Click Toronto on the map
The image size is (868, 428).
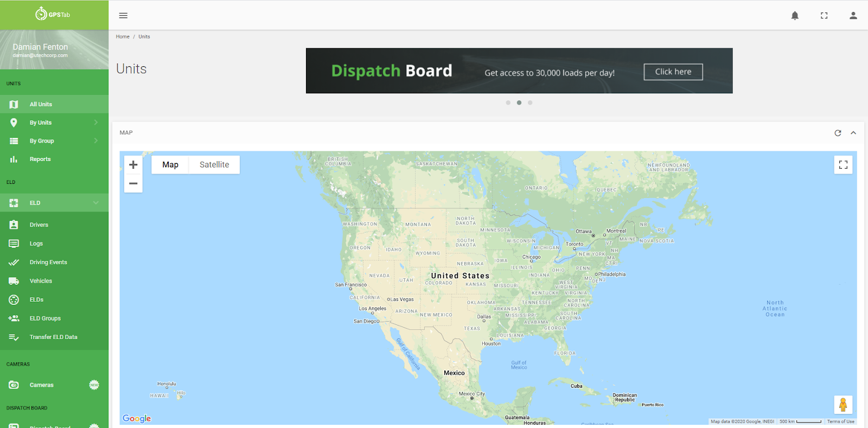[x=575, y=244]
